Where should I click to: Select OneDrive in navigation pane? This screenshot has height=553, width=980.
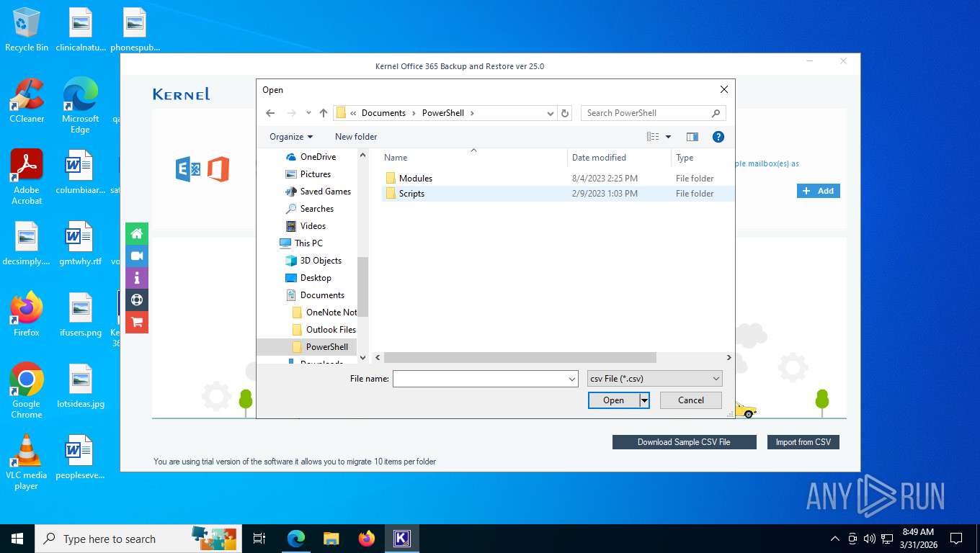coord(318,157)
